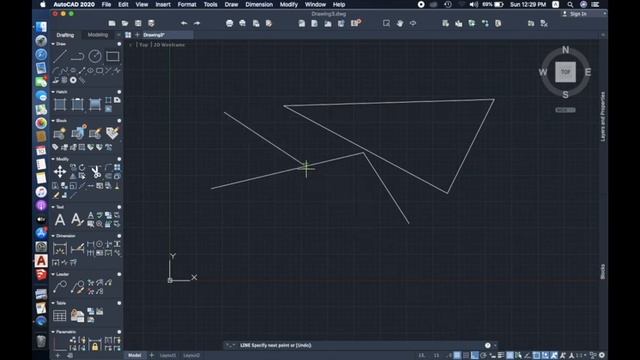Open the AutoCAD 2020 application menu
This screenshot has width=640, height=360.
[74, 4]
